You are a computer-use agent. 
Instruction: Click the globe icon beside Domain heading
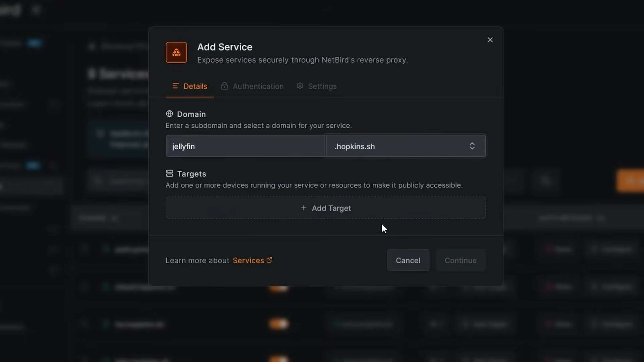(x=169, y=114)
